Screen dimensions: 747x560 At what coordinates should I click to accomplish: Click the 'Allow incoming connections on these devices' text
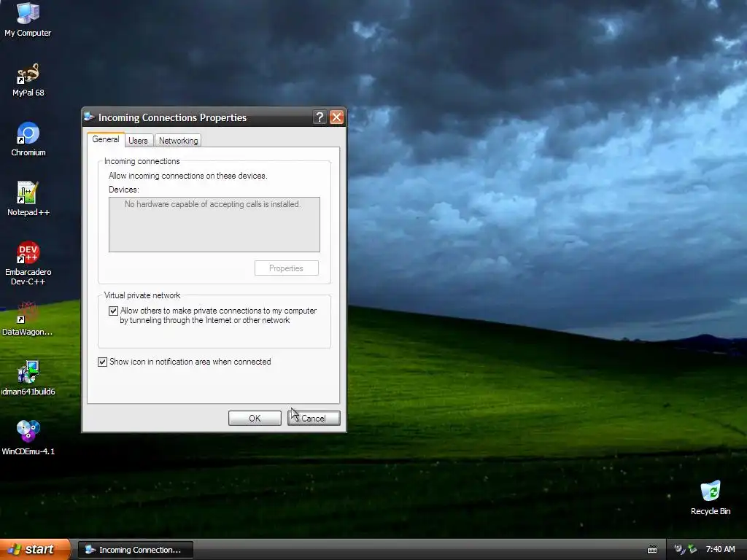click(187, 176)
